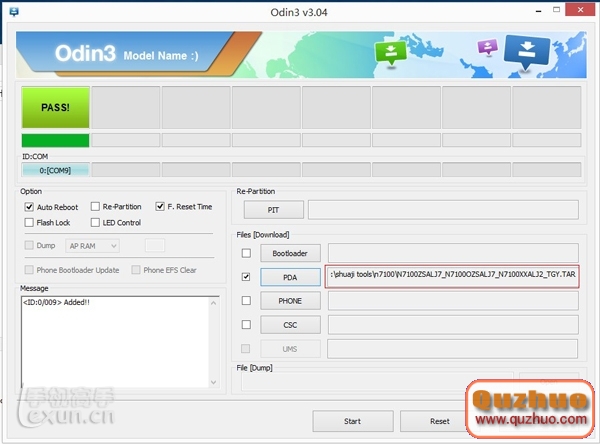Click the CSC file button

[x=290, y=325]
